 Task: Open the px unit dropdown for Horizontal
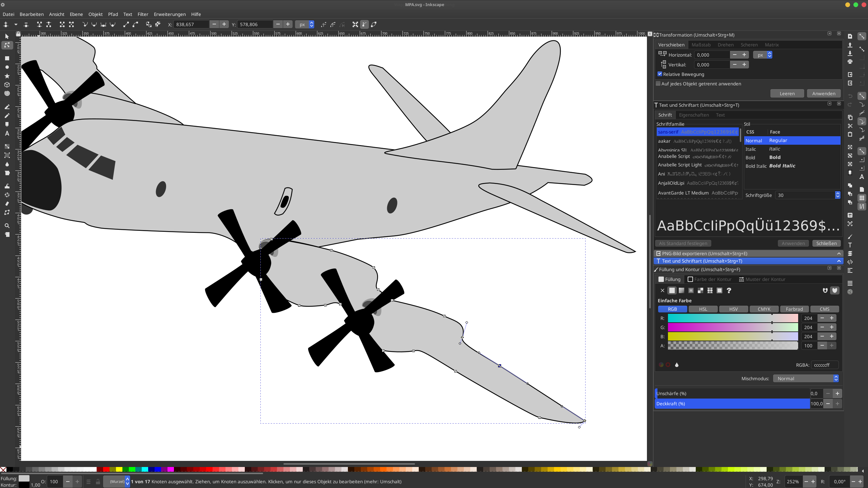point(763,55)
